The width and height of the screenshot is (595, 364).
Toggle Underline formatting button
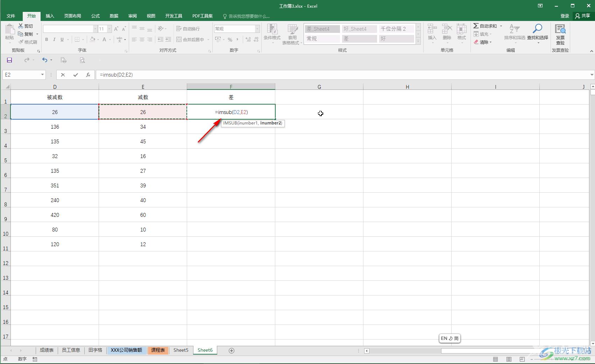tap(62, 40)
